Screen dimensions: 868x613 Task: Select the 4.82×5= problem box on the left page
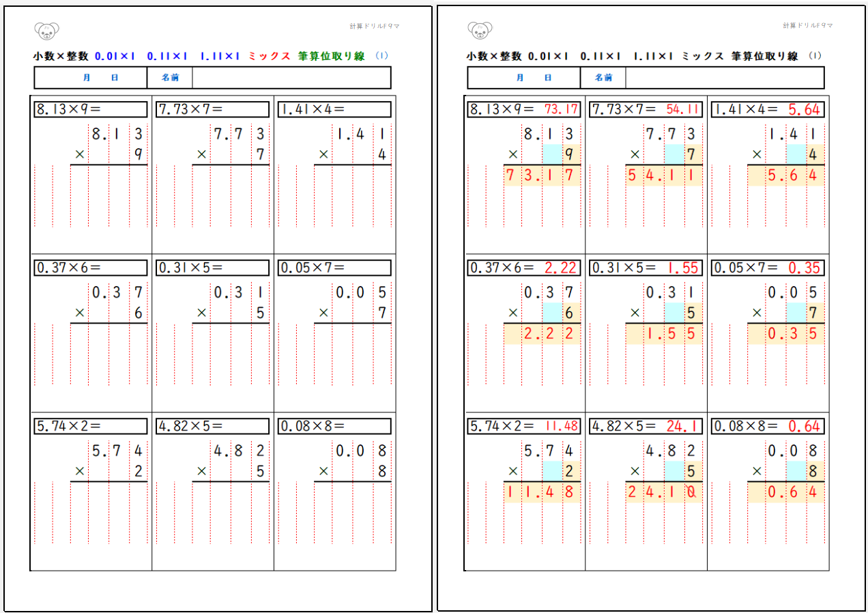213,426
